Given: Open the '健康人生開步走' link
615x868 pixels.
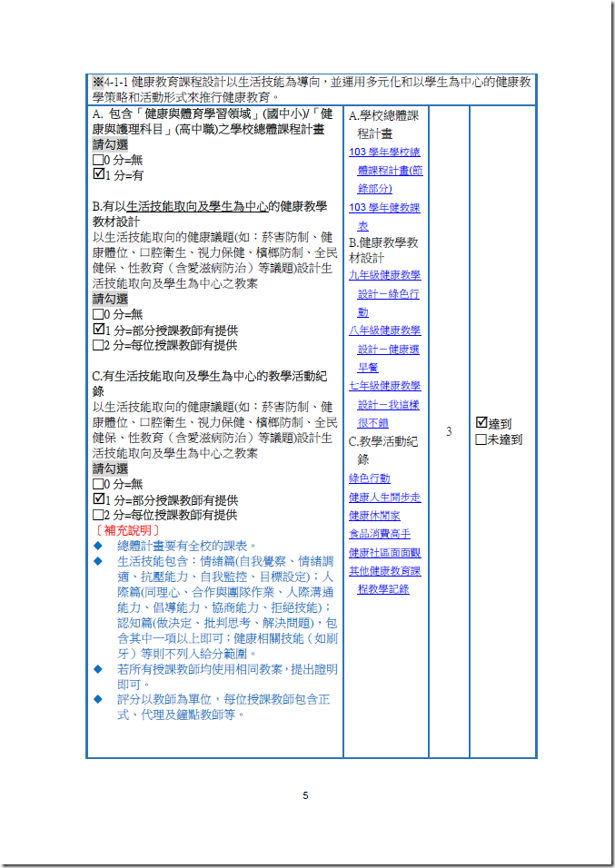Looking at the screenshot, I should click(384, 498).
